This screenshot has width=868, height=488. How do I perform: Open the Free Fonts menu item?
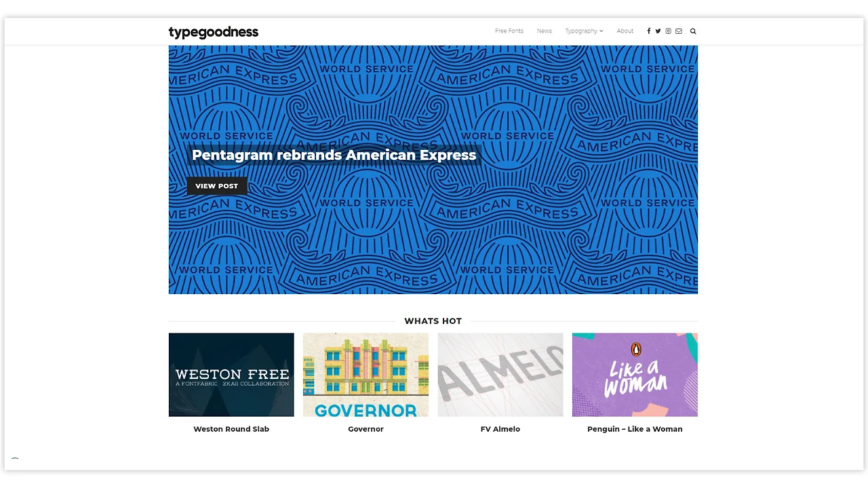[509, 31]
